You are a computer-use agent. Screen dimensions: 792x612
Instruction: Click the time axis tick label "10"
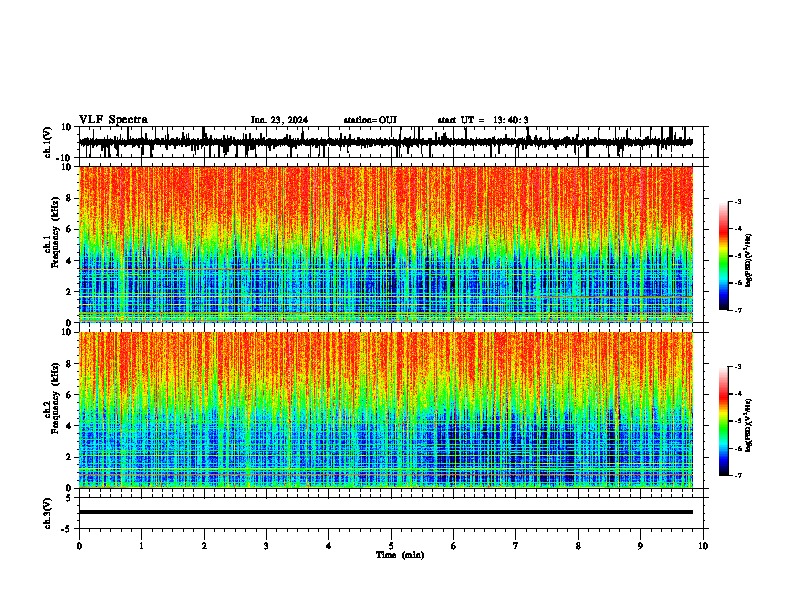coord(703,546)
